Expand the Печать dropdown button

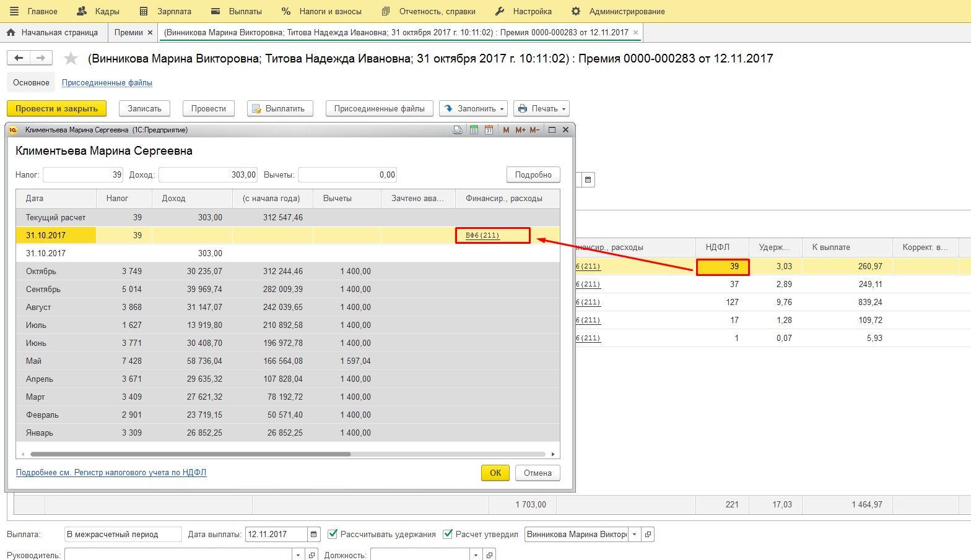(541, 108)
